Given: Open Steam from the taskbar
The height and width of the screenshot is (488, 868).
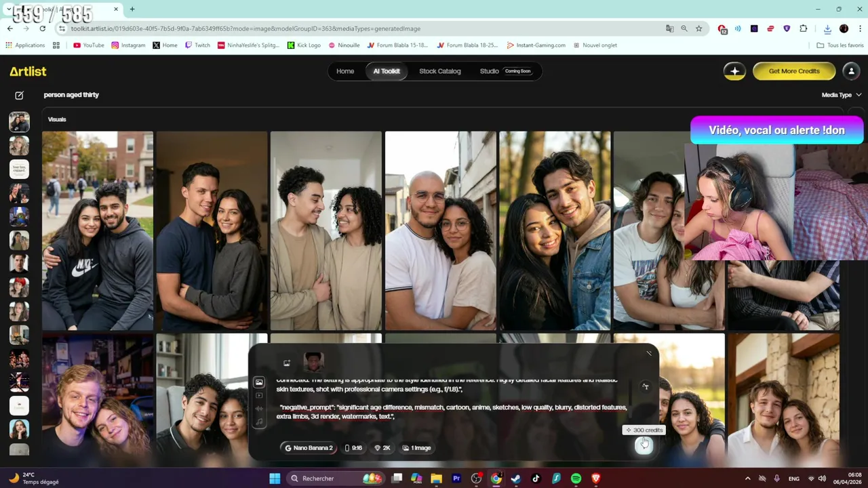Looking at the screenshot, I should coord(516,479).
